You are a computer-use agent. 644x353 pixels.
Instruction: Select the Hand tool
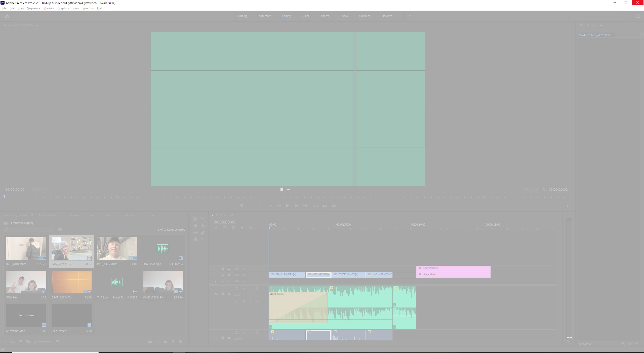tap(195, 239)
